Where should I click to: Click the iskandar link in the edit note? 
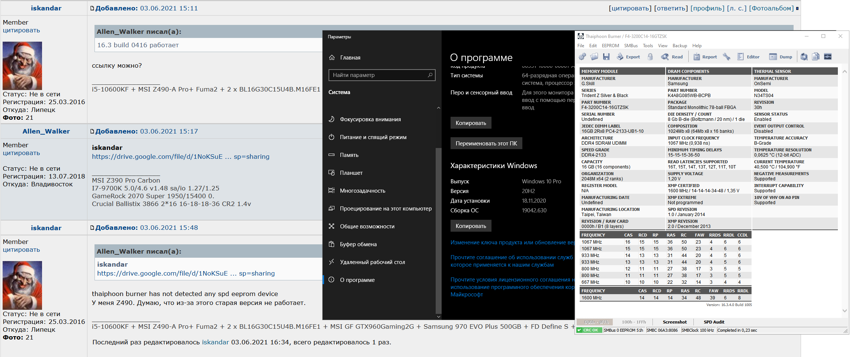[x=215, y=342]
